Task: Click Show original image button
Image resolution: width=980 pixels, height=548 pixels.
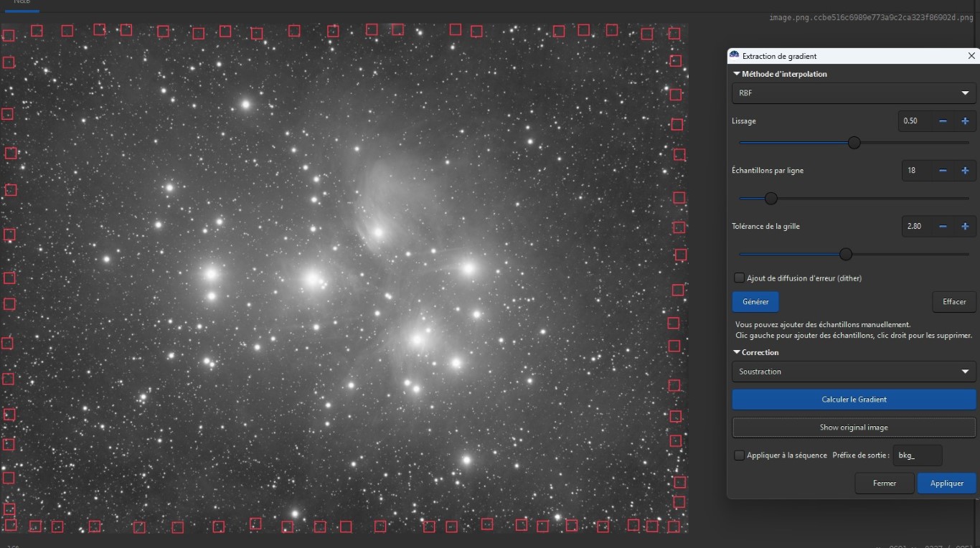Action: pyautogui.click(x=854, y=427)
